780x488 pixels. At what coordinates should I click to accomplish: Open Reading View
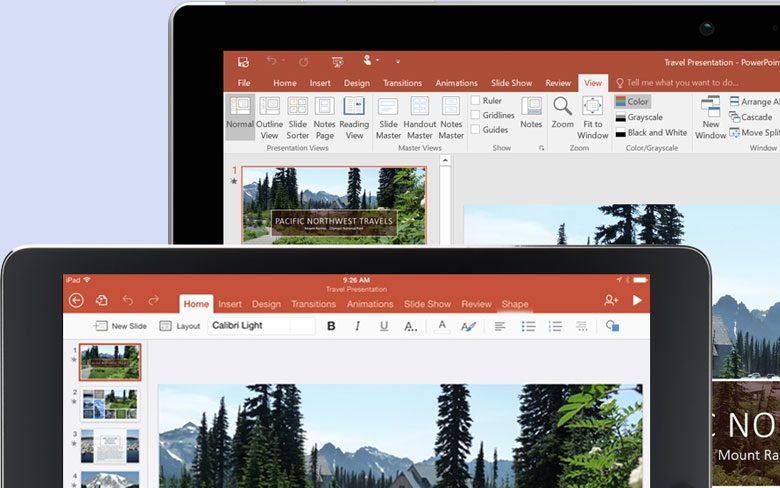pyautogui.click(x=354, y=118)
